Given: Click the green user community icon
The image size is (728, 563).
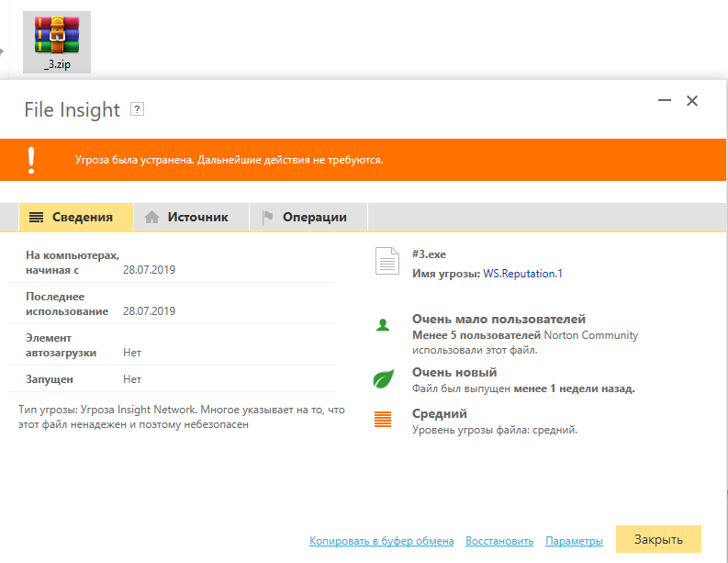Looking at the screenshot, I should tap(383, 325).
